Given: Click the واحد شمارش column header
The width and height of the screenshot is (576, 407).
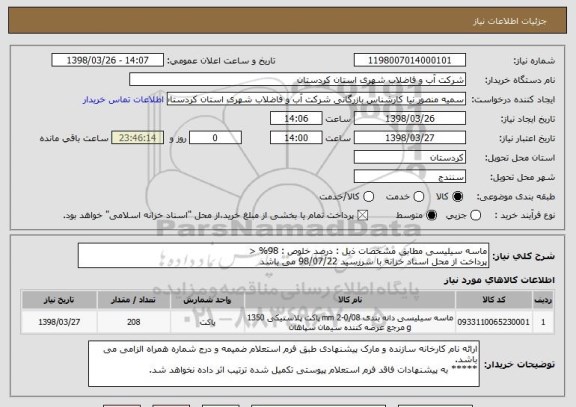Looking at the screenshot, I should pos(207,300).
